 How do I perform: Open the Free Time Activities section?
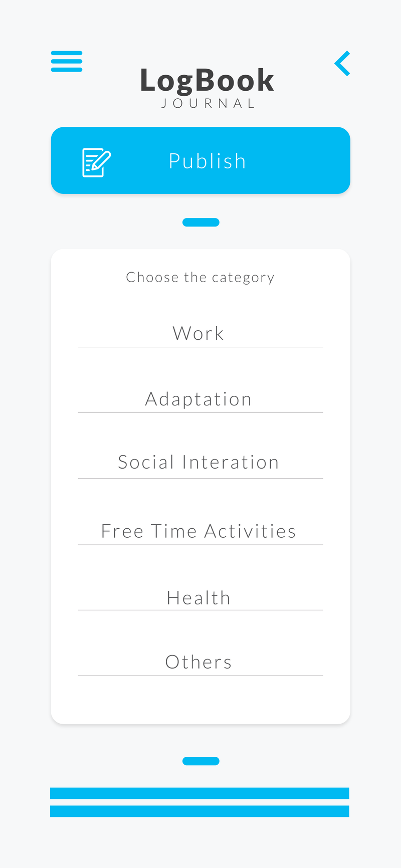tap(198, 530)
